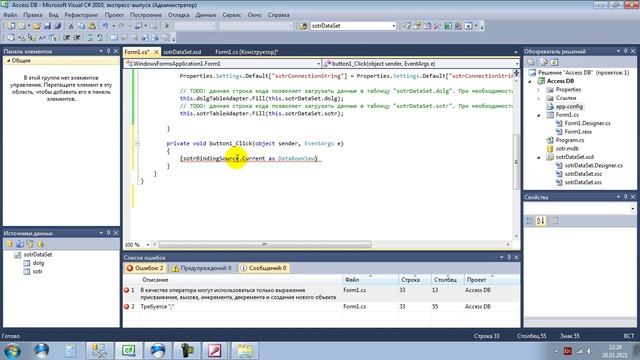Click the Refresh icon in Solution Explorer toolbar
The height and width of the screenshot is (360, 640).
pos(554,62)
